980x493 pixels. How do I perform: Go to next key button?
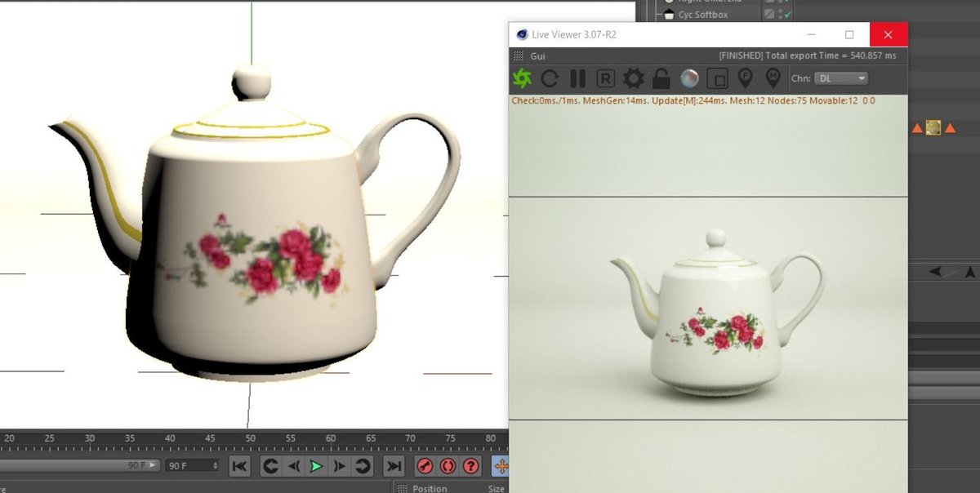(x=363, y=466)
